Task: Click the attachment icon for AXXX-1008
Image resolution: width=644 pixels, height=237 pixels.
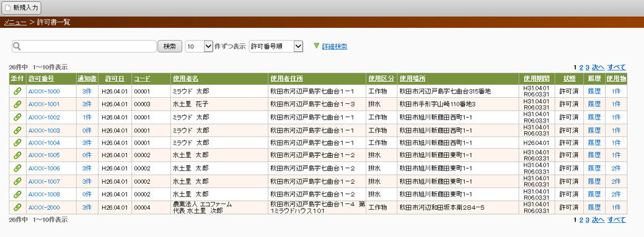Action: (17, 194)
